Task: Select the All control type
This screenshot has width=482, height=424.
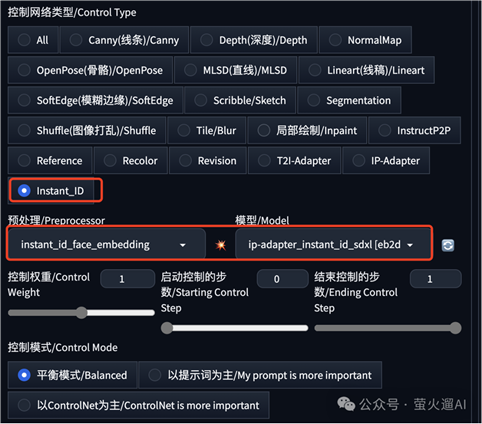Action: coord(33,40)
